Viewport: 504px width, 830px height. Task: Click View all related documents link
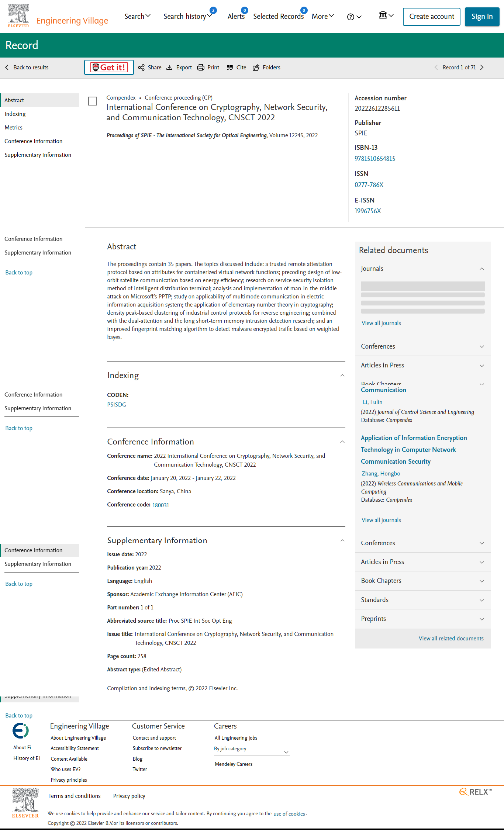coord(451,639)
